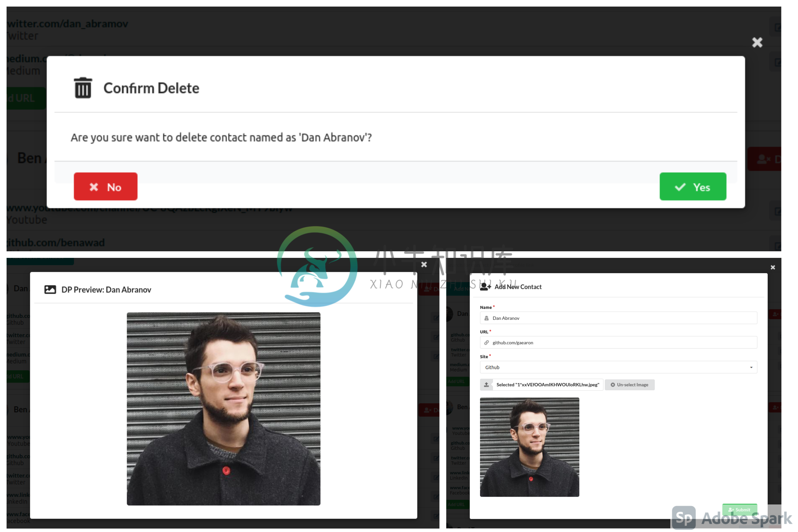The width and height of the screenshot is (798, 532).
Task: Click the person icon inside Name field
Action: point(486,318)
